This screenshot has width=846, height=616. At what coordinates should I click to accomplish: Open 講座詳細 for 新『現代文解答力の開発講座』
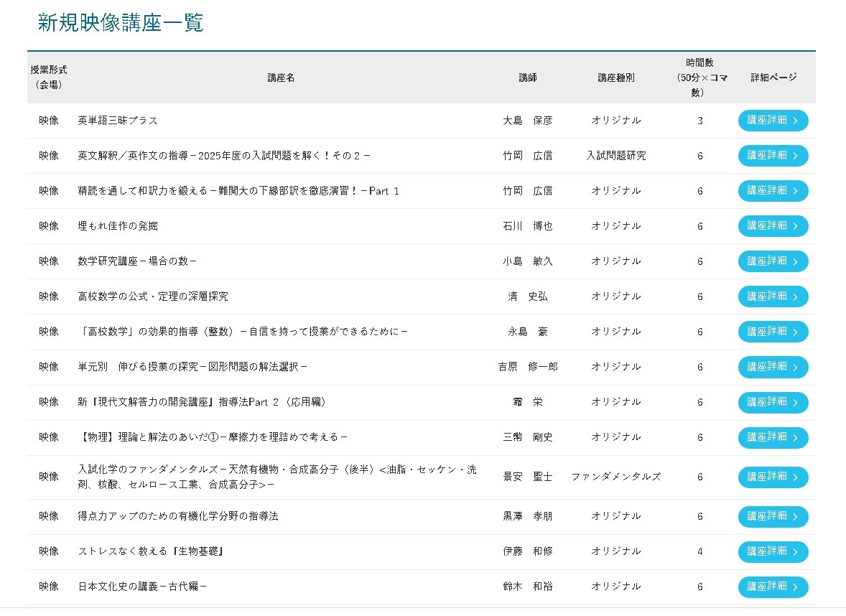[773, 402]
